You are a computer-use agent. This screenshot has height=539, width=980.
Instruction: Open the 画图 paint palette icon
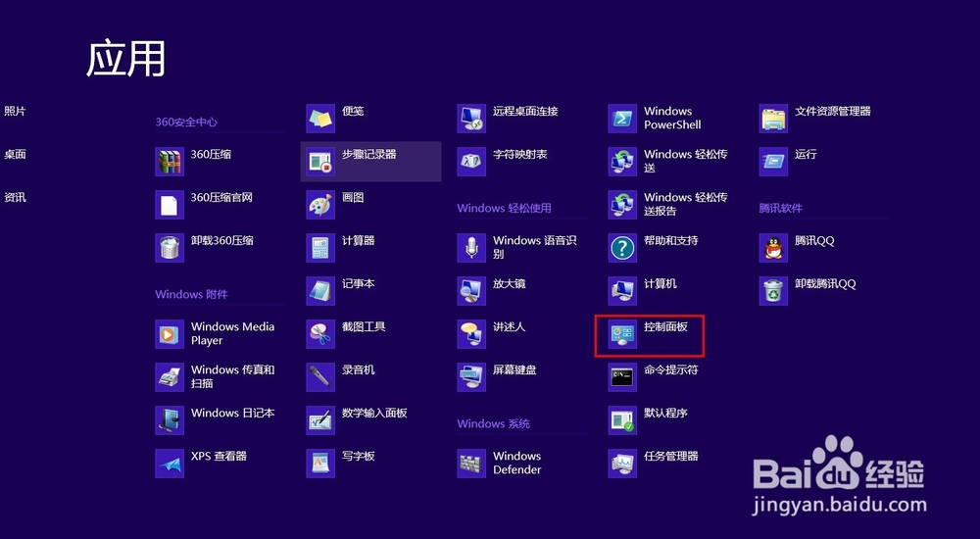(320, 205)
